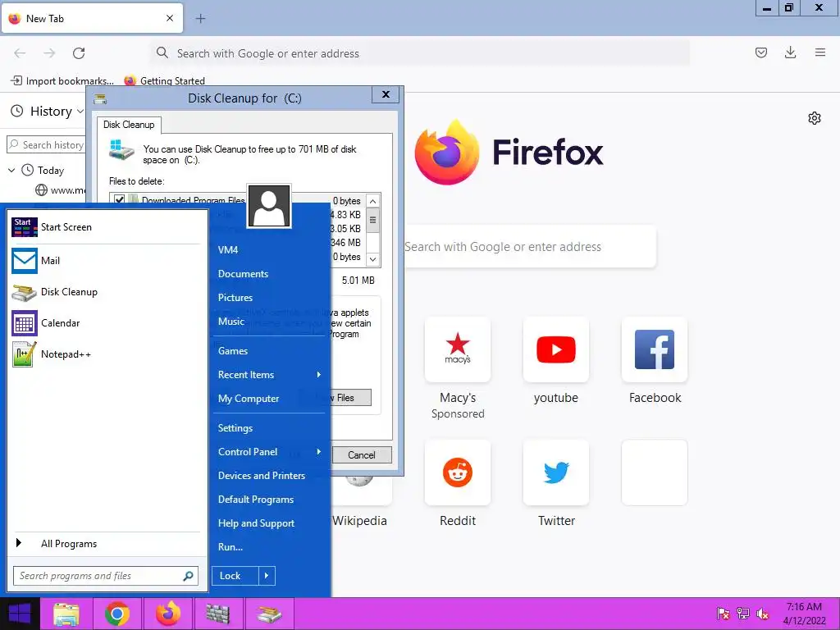Open the Run... dialog

[x=231, y=547]
